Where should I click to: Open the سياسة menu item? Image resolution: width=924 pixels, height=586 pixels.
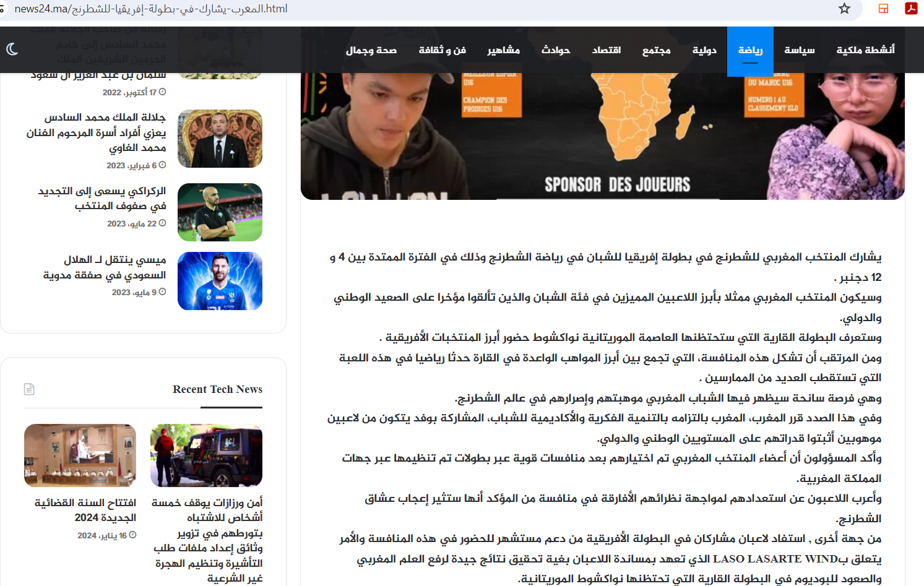coord(800,50)
